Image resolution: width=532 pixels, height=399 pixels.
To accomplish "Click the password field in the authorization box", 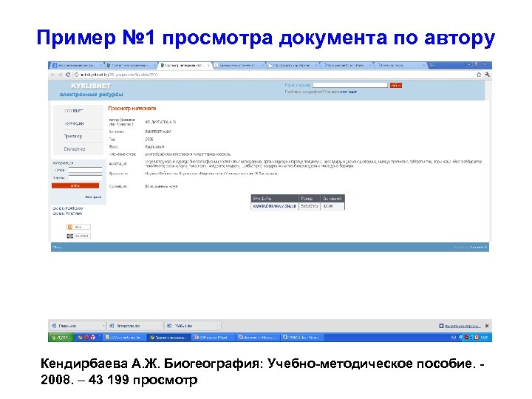I will coord(85,177).
